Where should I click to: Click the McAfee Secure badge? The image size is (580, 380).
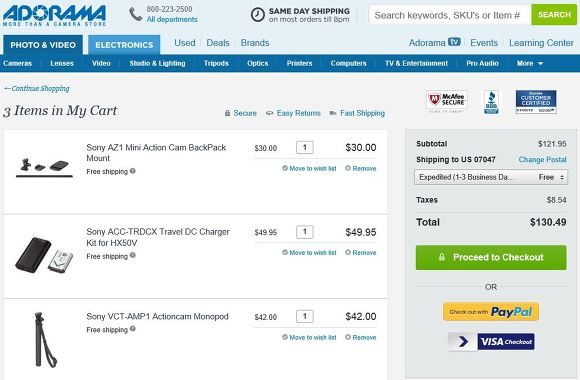tap(447, 101)
